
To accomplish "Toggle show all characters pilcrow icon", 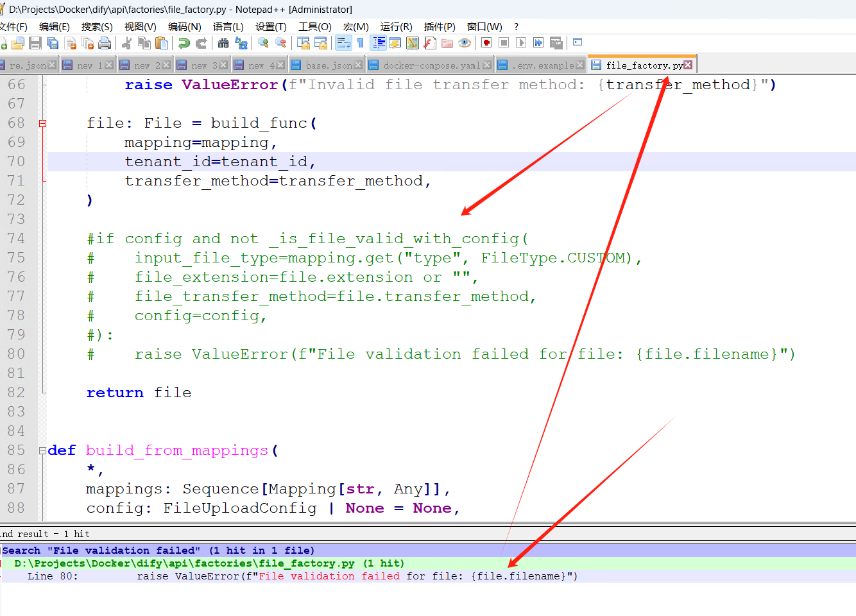I will [360, 43].
